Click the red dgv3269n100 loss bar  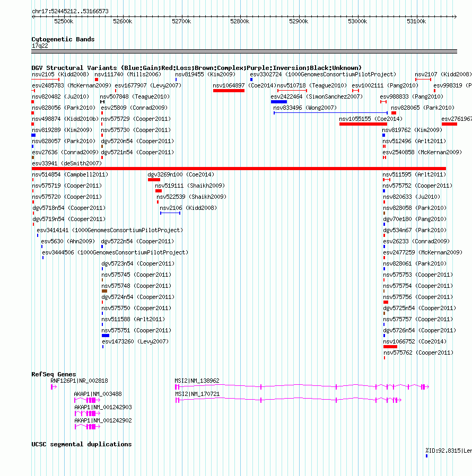tap(154, 180)
